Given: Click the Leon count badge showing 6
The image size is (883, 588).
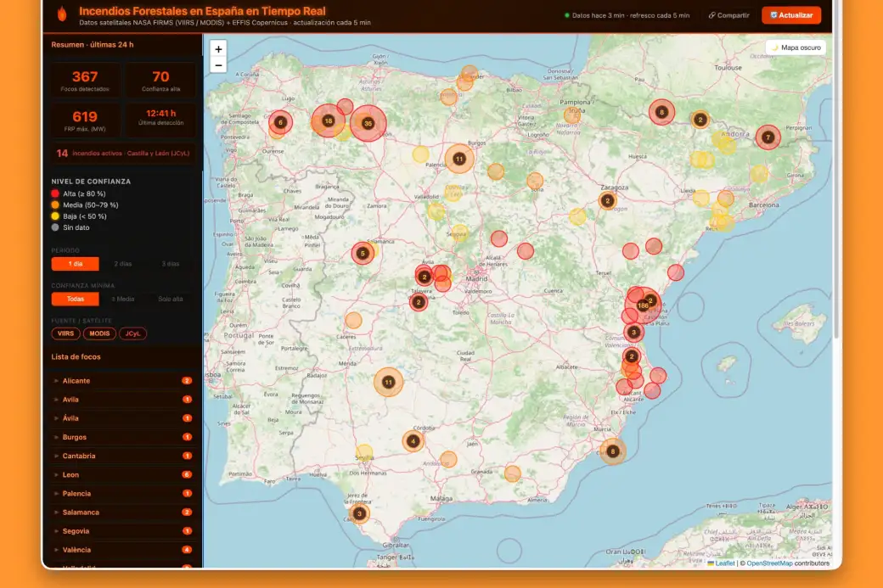Looking at the screenshot, I should point(187,475).
